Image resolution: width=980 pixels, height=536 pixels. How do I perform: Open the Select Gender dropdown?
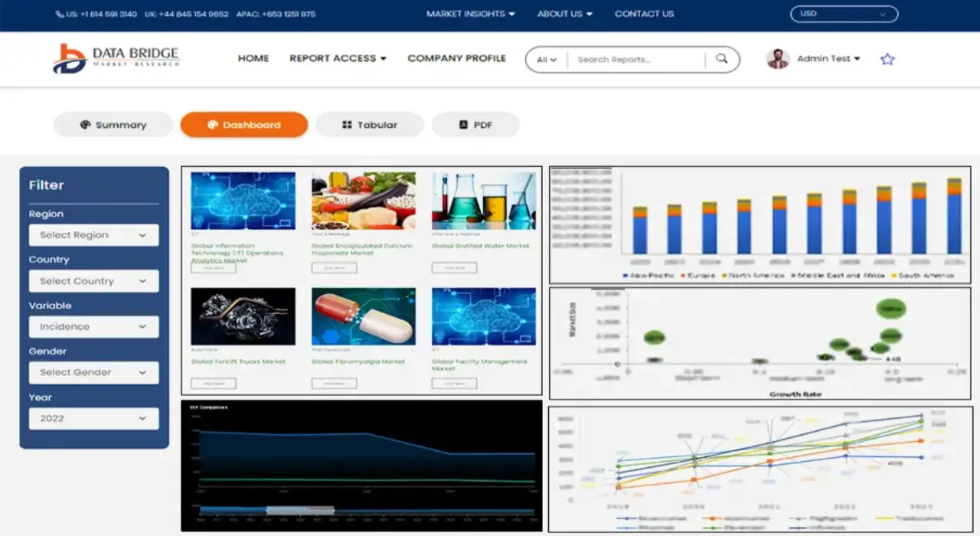click(x=93, y=372)
